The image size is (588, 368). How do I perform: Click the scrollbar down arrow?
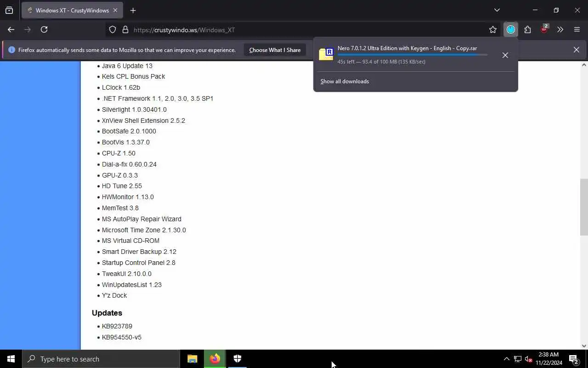coord(584,345)
